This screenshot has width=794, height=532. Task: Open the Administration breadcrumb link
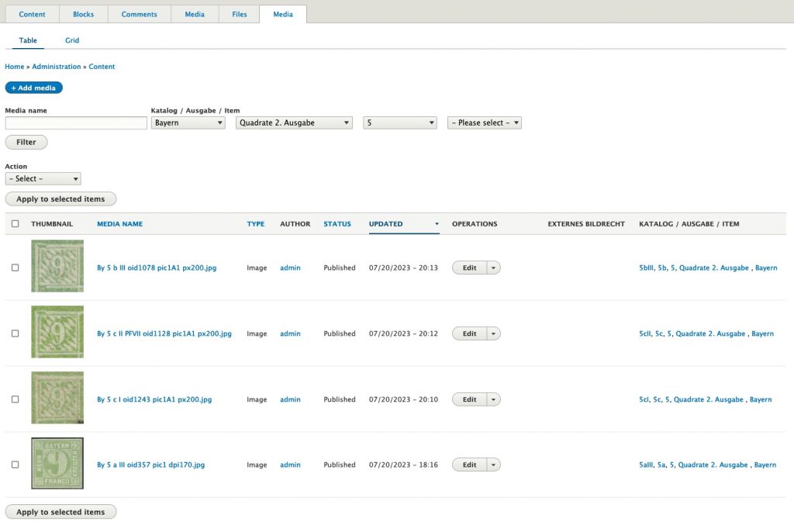[x=57, y=67]
